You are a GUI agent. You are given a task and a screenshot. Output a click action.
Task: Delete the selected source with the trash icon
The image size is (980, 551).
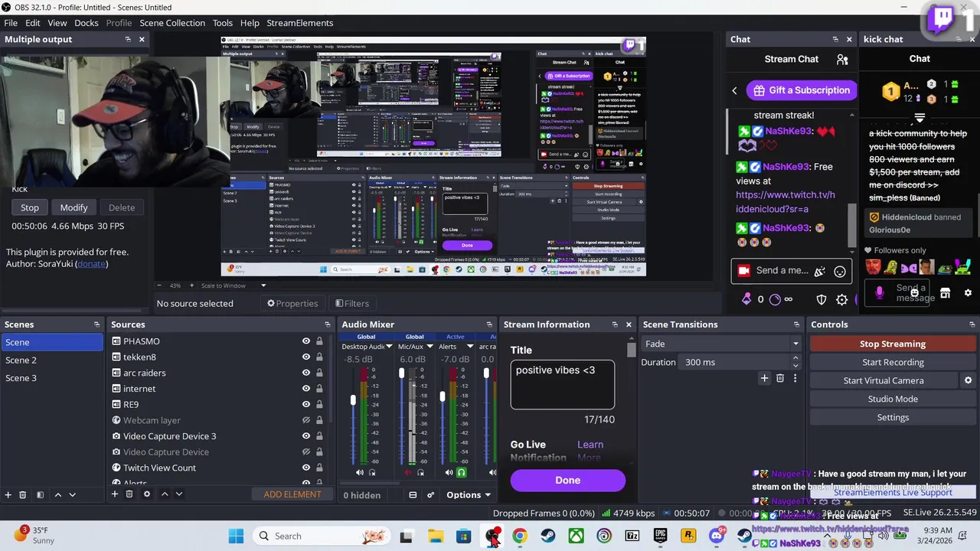[x=129, y=494]
